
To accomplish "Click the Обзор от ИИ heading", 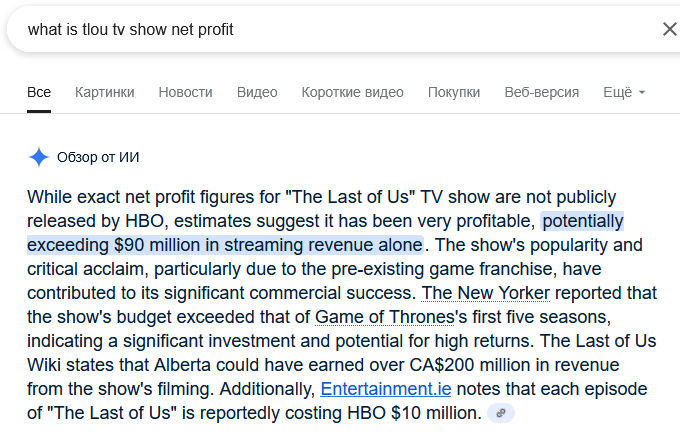I will (x=98, y=157).
